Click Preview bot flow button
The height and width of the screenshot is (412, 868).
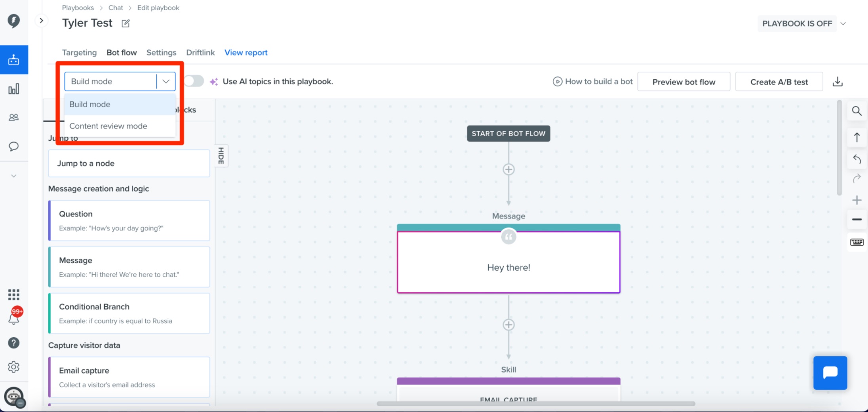pyautogui.click(x=684, y=82)
